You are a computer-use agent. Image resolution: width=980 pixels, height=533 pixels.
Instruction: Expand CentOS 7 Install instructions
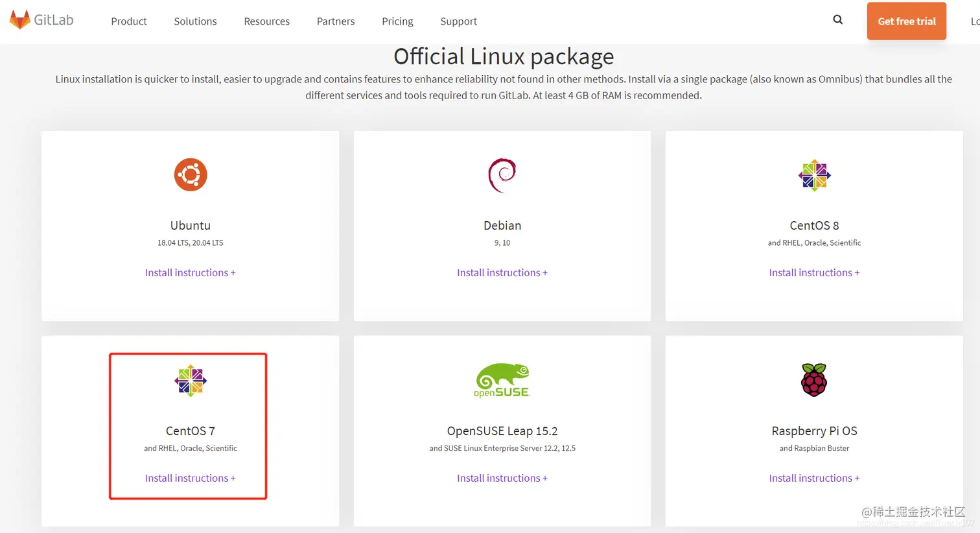click(x=191, y=479)
